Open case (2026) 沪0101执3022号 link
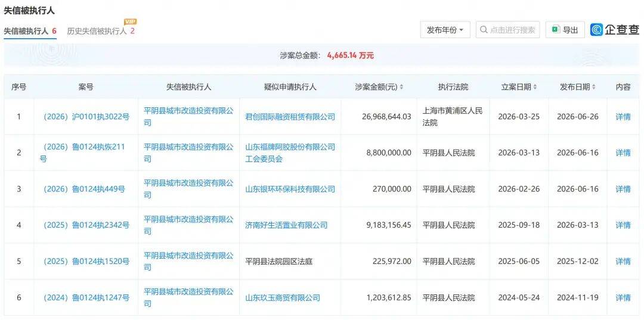Screen dimensions: 644x320 [86, 117]
